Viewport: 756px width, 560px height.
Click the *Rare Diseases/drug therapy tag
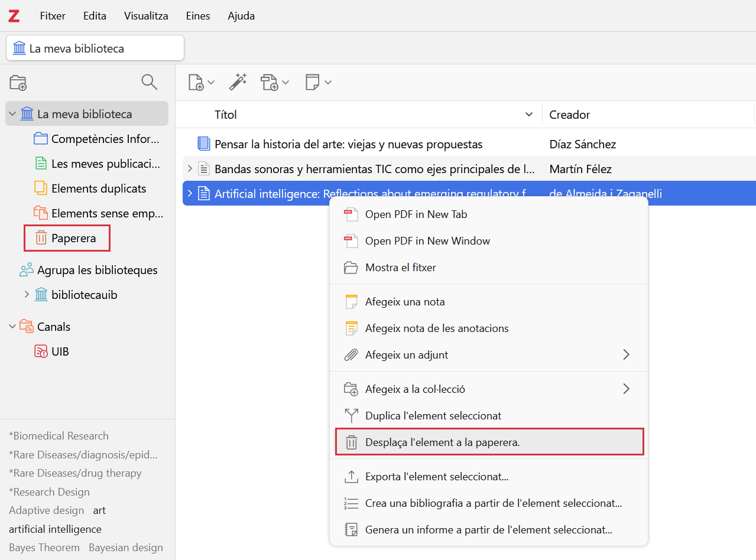(75, 473)
